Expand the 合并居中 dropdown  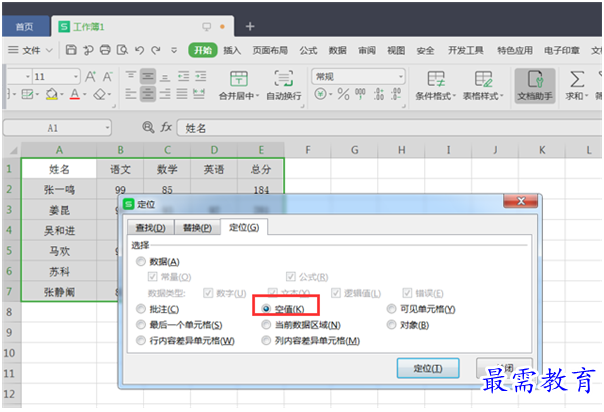tap(257, 96)
